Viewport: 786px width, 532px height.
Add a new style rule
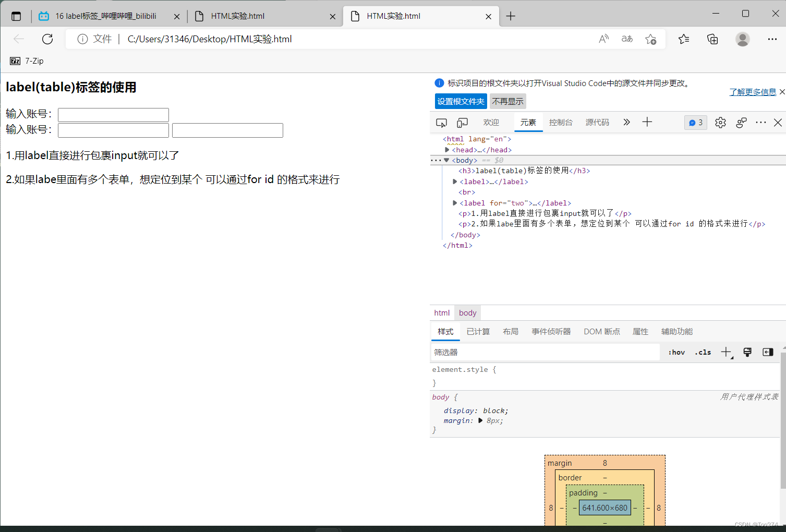pyautogui.click(x=727, y=353)
